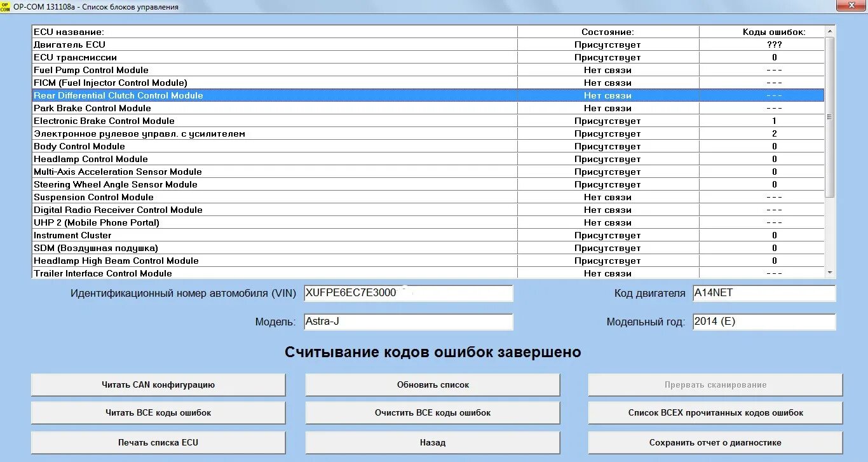Click the 'ECU название:' column header
The image size is (868, 462).
point(275,32)
